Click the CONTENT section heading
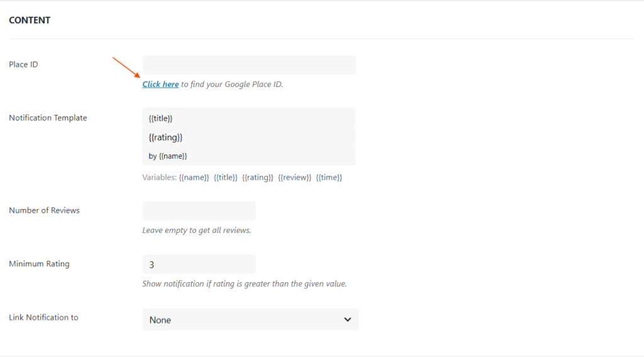 (x=30, y=20)
